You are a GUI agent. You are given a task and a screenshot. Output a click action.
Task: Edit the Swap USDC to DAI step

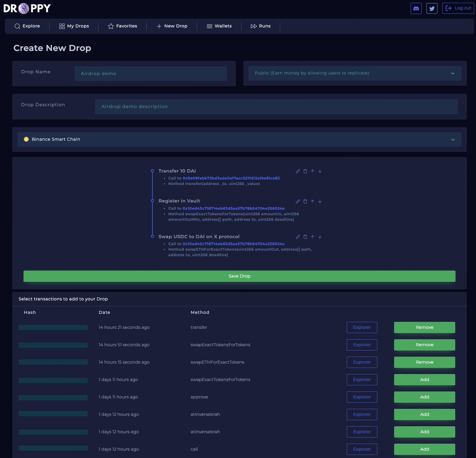298,237
